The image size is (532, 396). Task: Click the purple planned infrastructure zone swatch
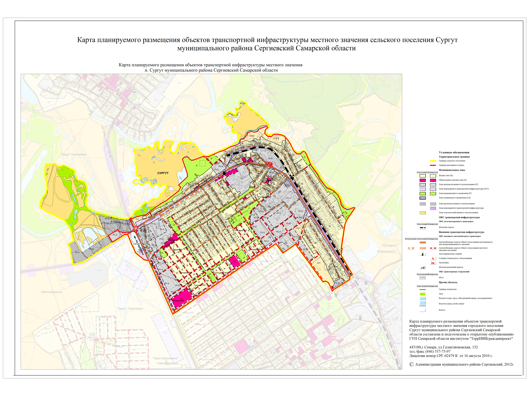(433, 208)
